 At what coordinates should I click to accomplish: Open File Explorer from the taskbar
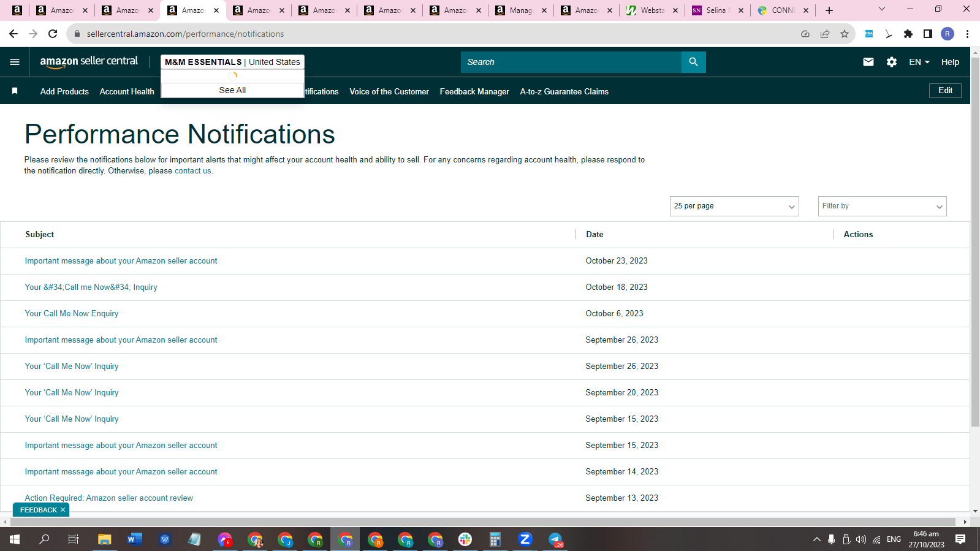(105, 539)
